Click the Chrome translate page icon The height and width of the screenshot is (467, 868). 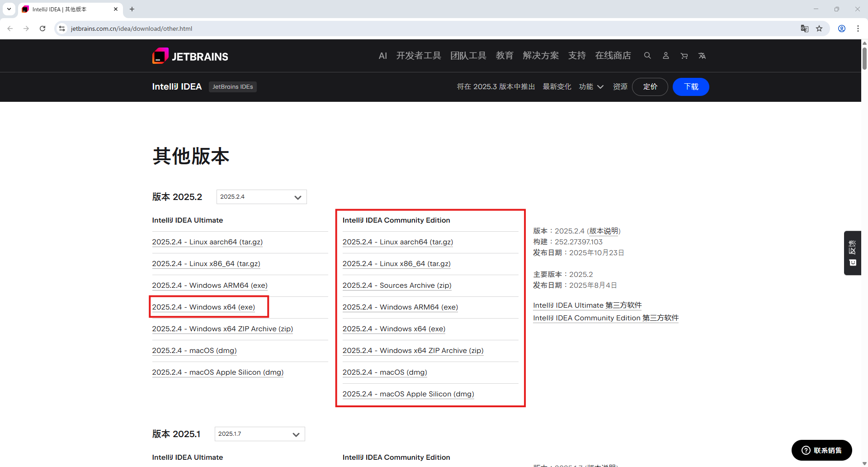pyautogui.click(x=805, y=29)
